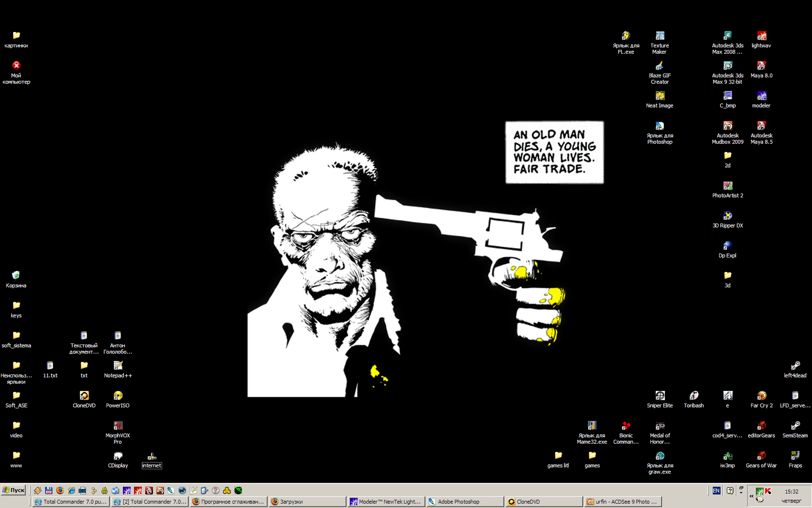
Task: Select the Dp Expl shortcut icon
Action: pos(727,250)
